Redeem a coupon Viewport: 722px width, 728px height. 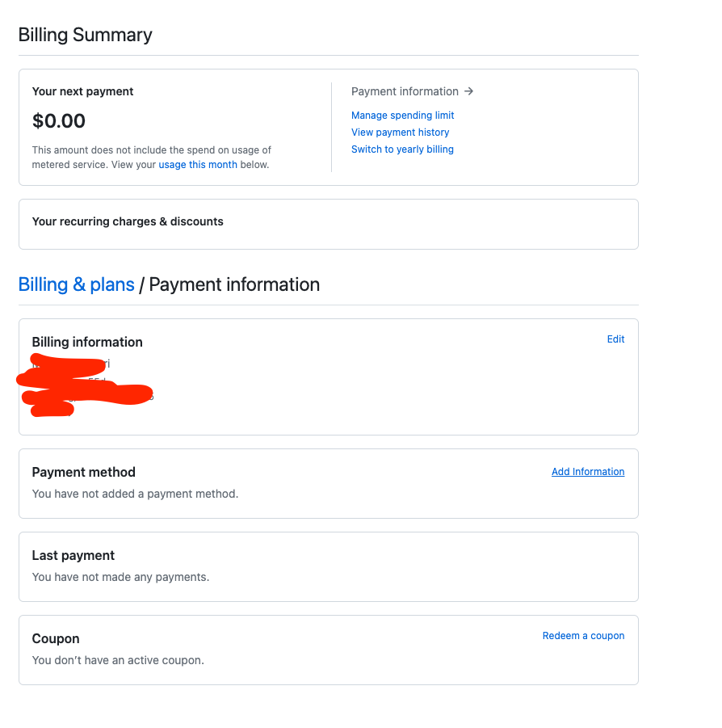(x=583, y=635)
